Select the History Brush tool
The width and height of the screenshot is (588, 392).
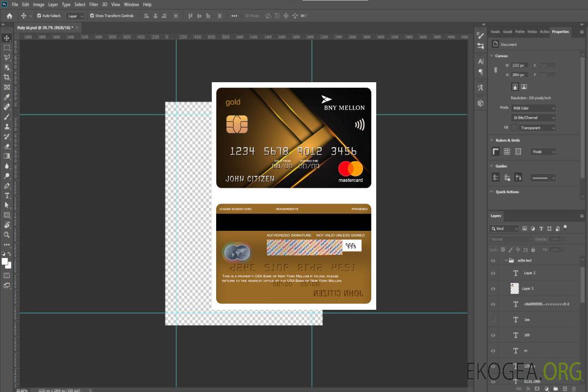pos(7,136)
